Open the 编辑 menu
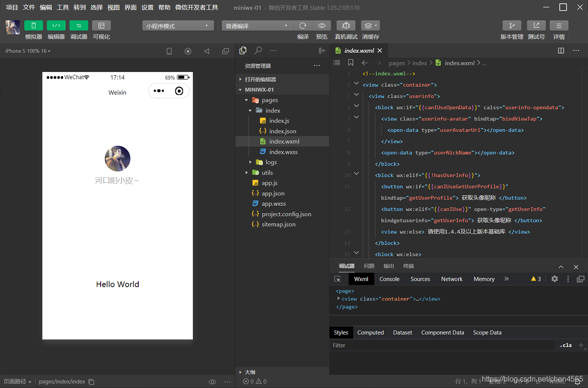 pos(46,8)
